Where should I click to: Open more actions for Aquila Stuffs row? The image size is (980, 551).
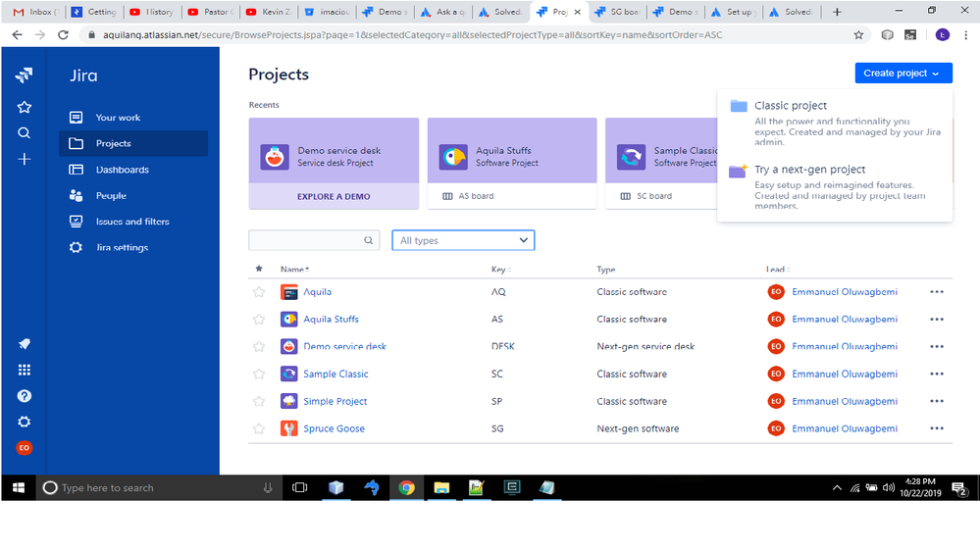pos(936,320)
